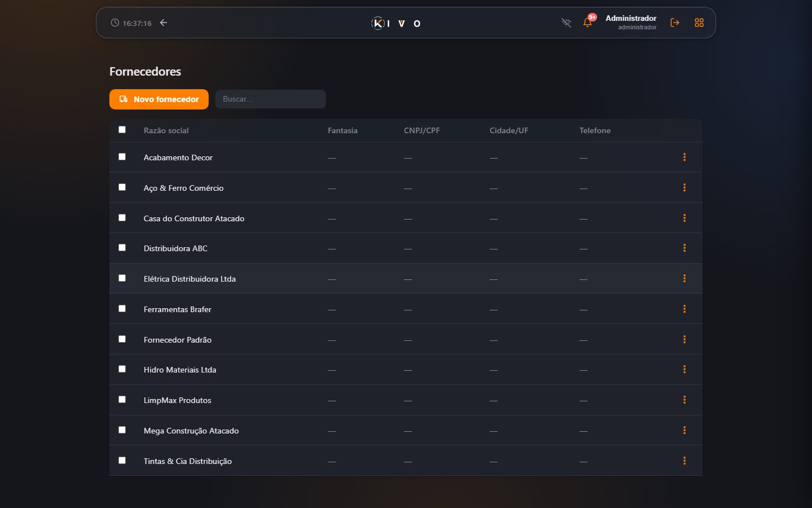Click the logout icon
This screenshot has width=812, height=508.
(x=675, y=23)
